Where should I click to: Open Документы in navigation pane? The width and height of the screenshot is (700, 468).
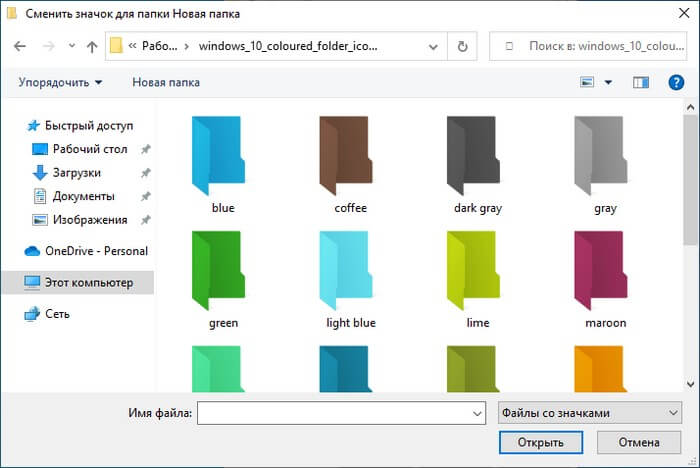click(x=74, y=196)
